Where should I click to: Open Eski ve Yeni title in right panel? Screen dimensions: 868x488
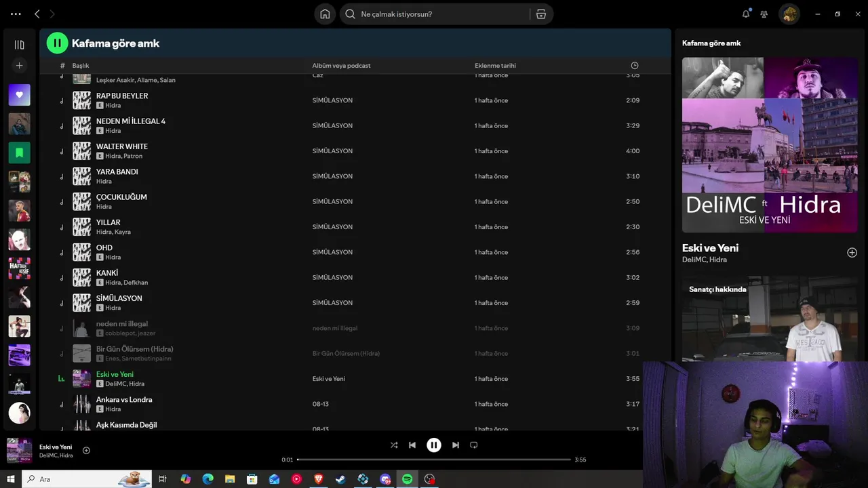[710, 248]
